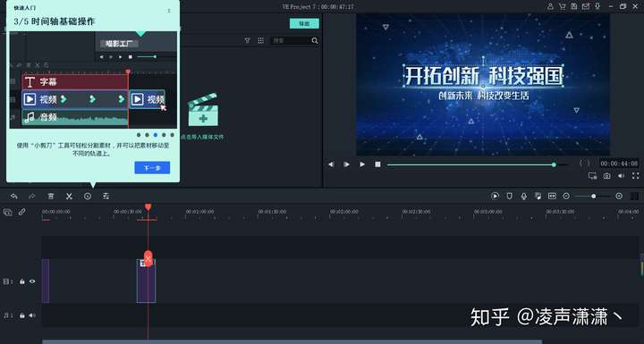
Task: Add a marker with shield icon
Action: click(509, 197)
